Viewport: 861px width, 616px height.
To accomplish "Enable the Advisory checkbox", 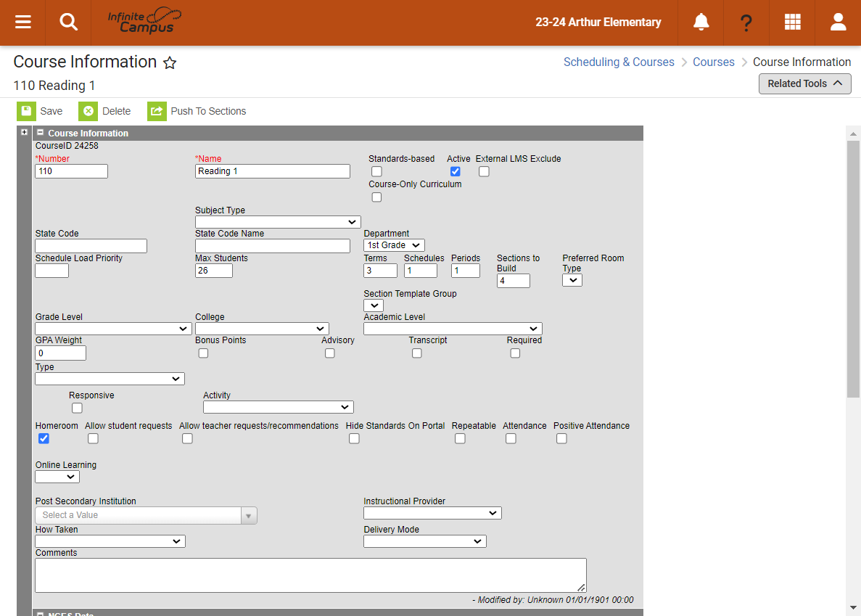I will coord(329,353).
